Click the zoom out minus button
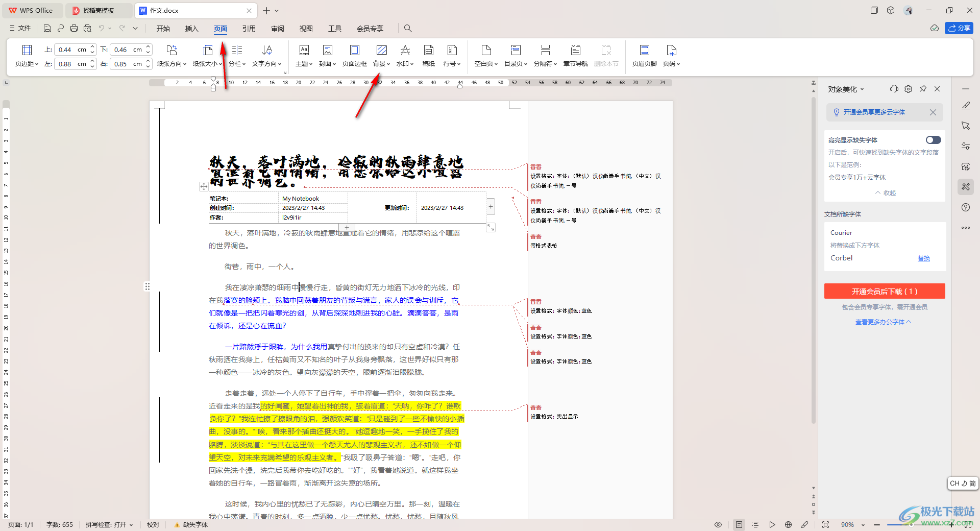980x531 pixels. [x=877, y=525]
